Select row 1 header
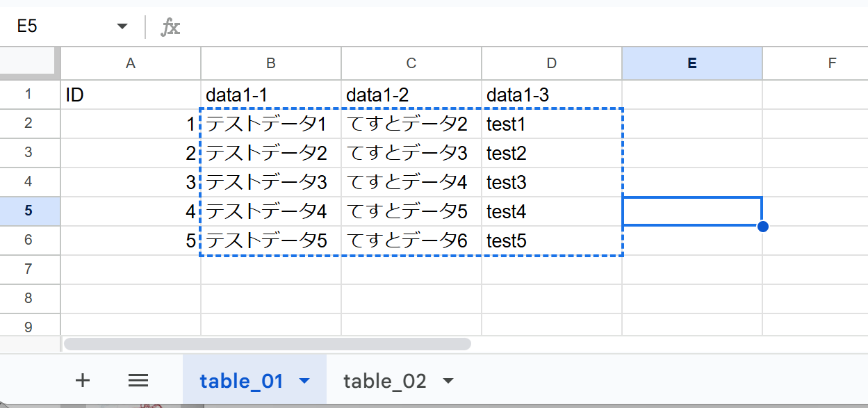The height and width of the screenshot is (408, 868). [x=28, y=95]
